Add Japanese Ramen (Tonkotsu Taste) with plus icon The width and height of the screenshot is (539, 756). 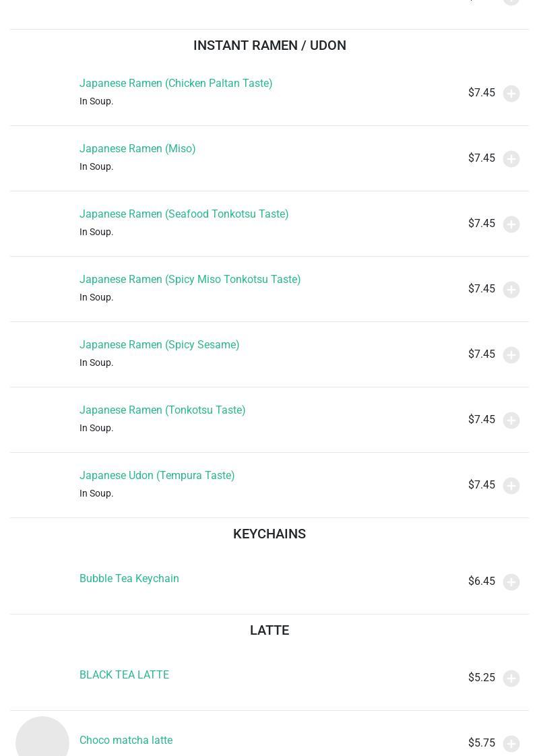(511, 420)
